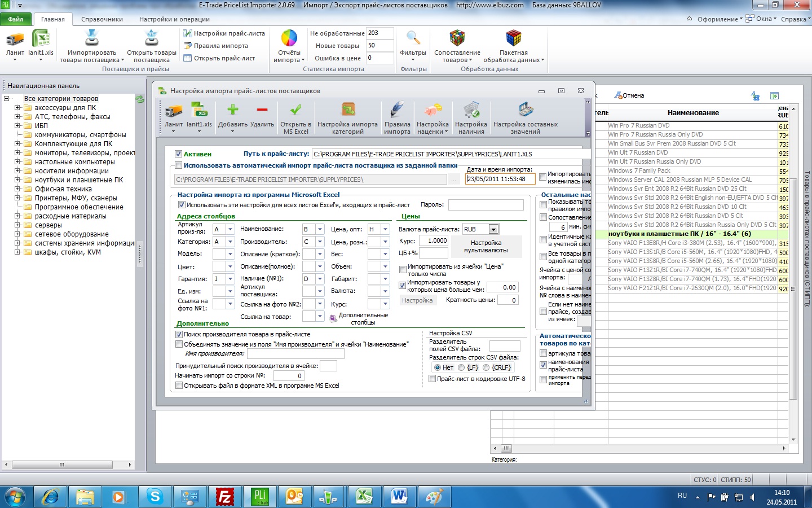Screen dimensions: 812x508
Task: Open the Гарантия column dropdown
Action: tap(230, 279)
